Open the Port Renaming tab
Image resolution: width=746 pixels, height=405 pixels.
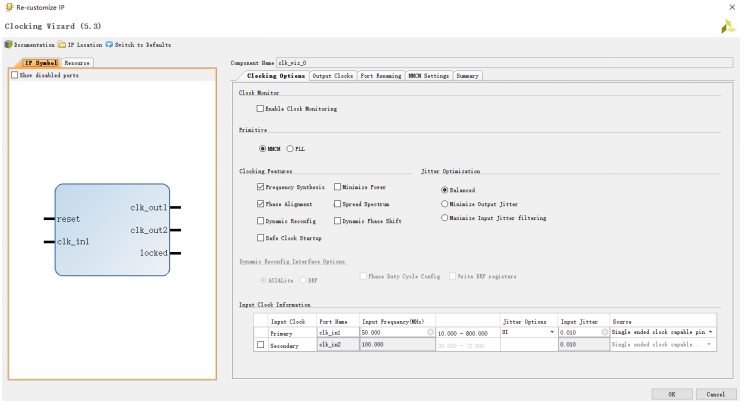coord(381,76)
